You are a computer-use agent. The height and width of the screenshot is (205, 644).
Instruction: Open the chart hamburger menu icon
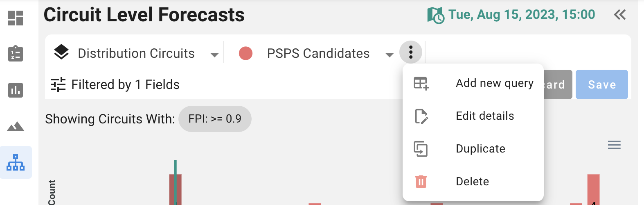pos(614,145)
